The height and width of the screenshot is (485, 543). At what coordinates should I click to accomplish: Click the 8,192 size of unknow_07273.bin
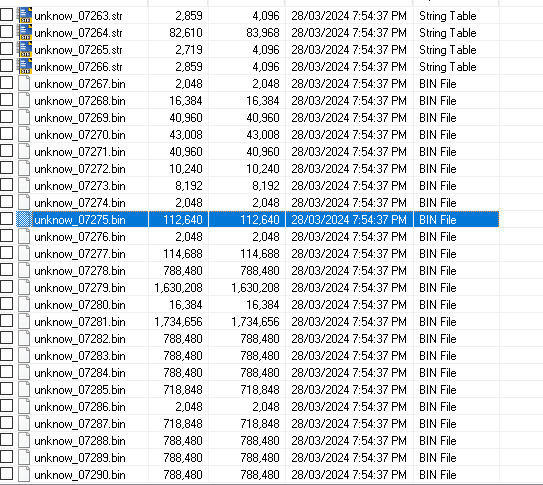point(189,186)
